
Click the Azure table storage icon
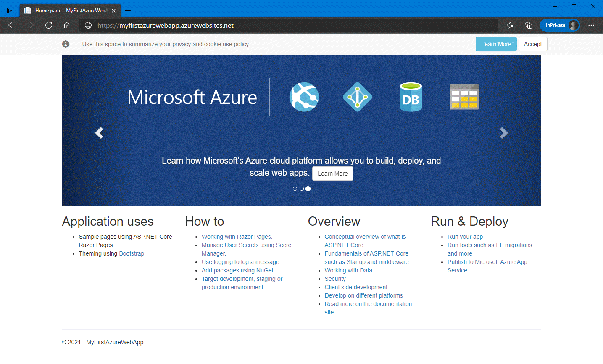point(464,97)
